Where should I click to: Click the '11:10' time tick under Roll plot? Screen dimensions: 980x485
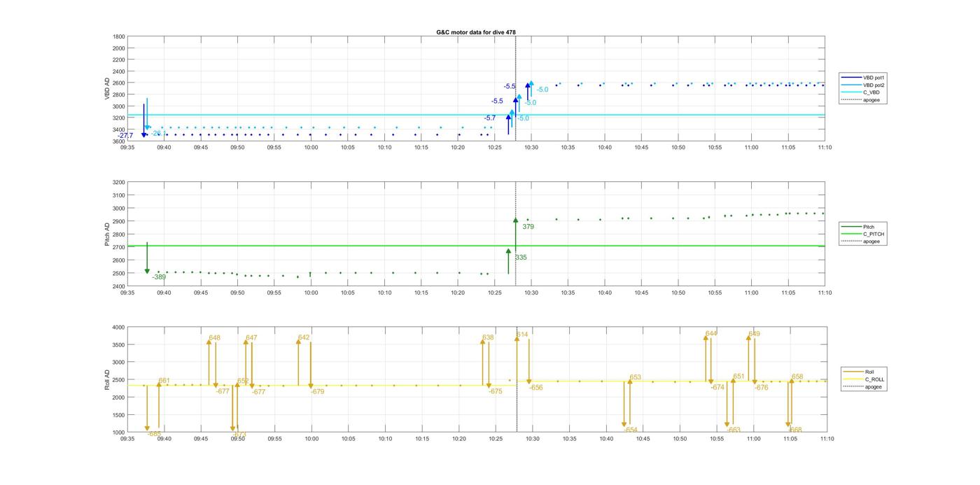[x=827, y=439]
